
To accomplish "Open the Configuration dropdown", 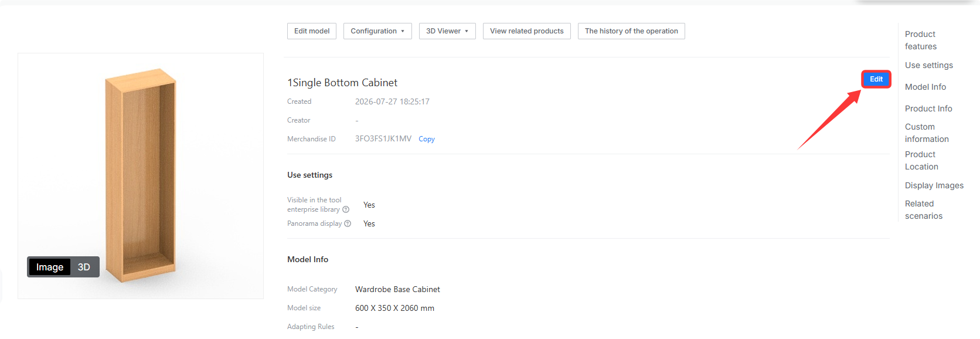I will [x=377, y=31].
